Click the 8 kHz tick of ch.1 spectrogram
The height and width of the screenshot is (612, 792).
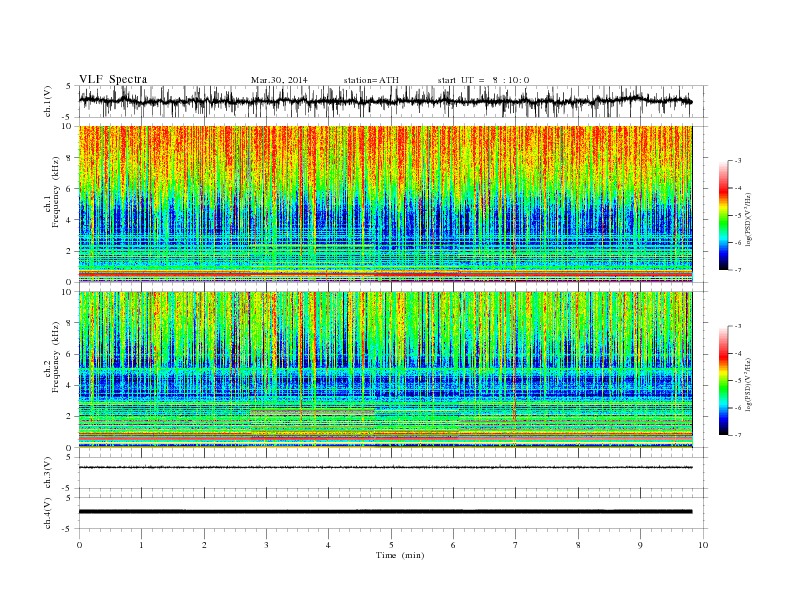click(x=70, y=158)
